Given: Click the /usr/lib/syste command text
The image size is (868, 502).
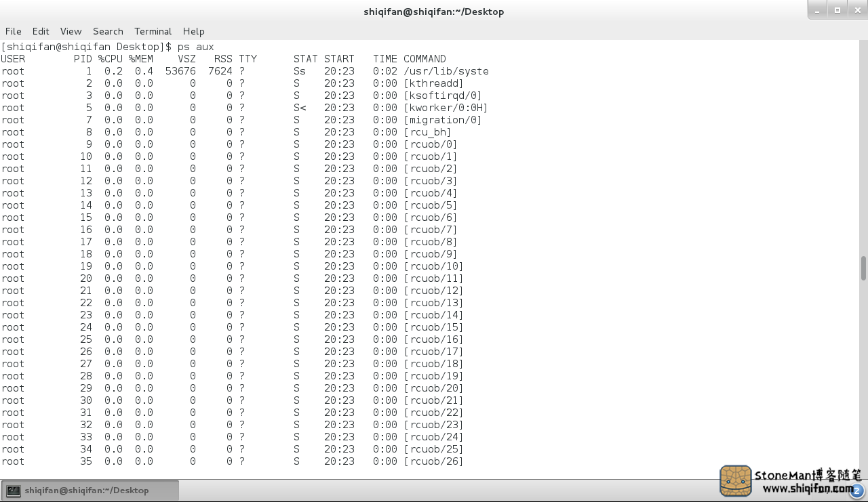Looking at the screenshot, I should tap(446, 71).
